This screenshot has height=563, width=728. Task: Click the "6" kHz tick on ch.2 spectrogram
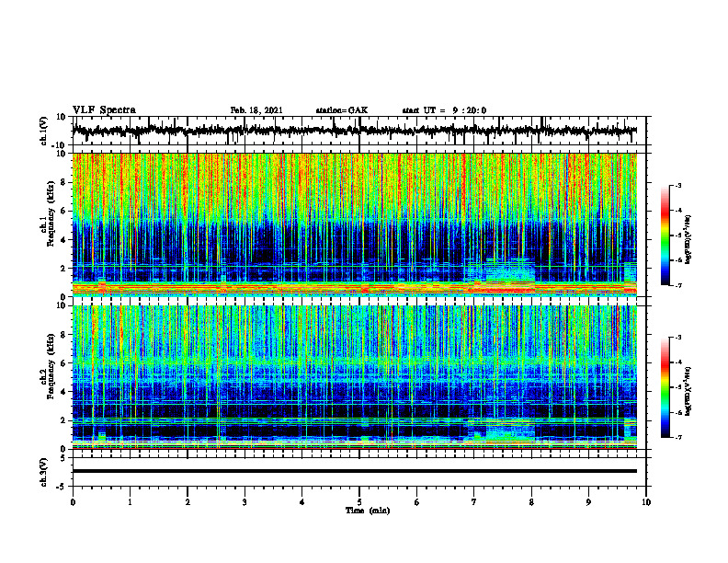(x=64, y=363)
